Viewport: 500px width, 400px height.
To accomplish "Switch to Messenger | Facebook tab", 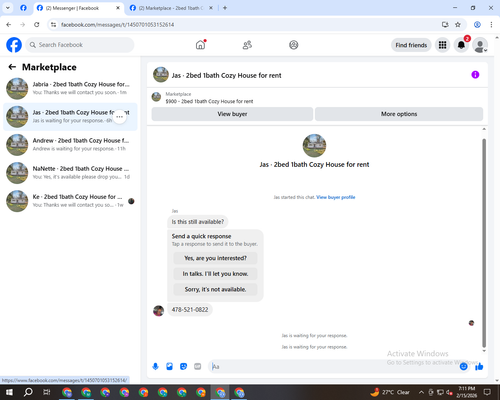I will pyautogui.click(x=78, y=8).
